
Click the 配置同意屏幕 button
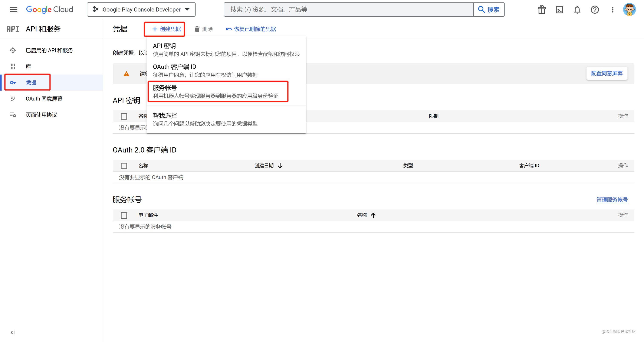[607, 73]
